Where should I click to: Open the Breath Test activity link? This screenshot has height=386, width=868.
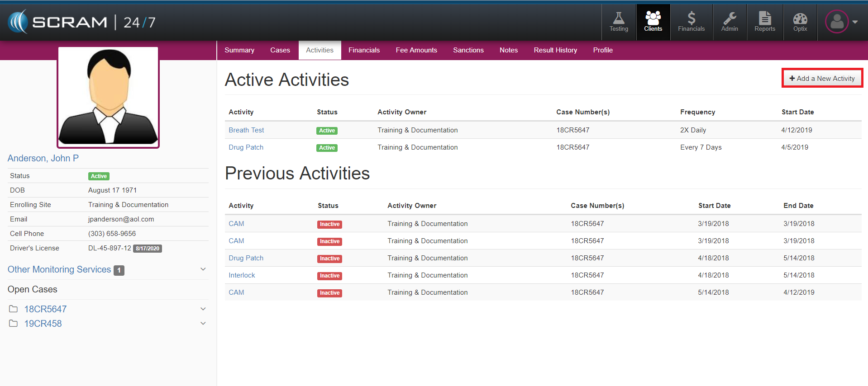coord(246,130)
